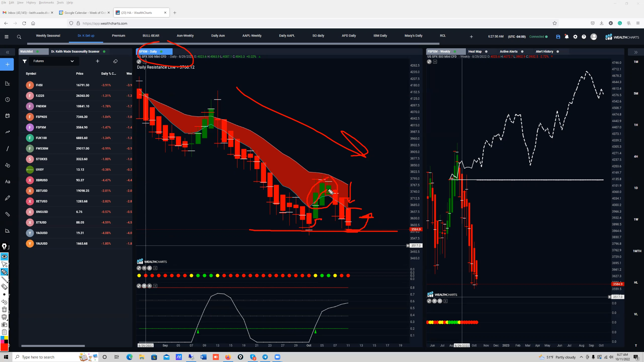Click the workspace tabs horizontal scrollbar
Image resolution: width=644 pixels, height=362 pixels.
(233, 44)
